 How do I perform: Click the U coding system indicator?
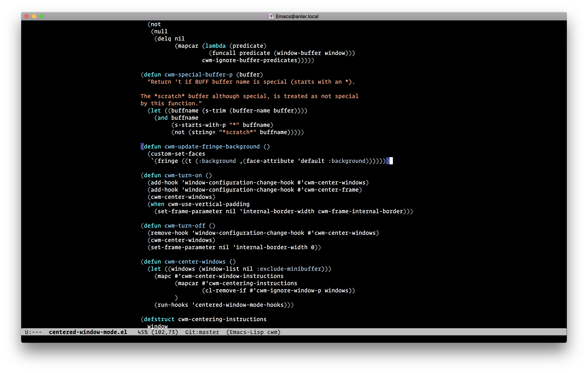(27, 332)
